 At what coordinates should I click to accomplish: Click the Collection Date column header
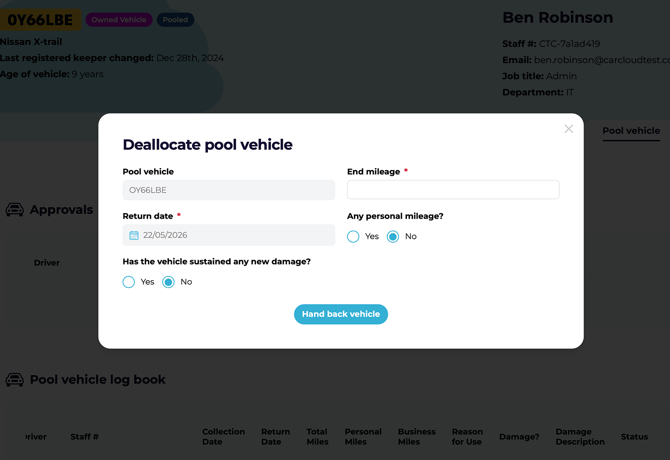[x=223, y=437]
